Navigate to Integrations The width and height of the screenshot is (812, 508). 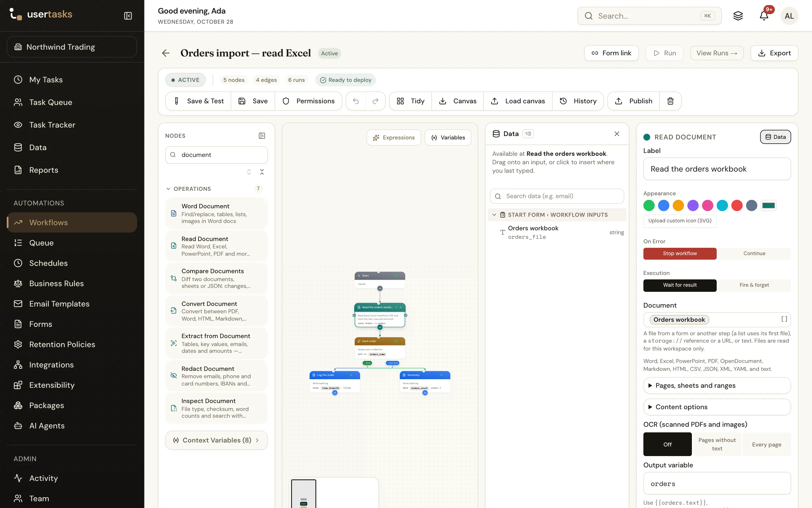[x=72, y=365]
